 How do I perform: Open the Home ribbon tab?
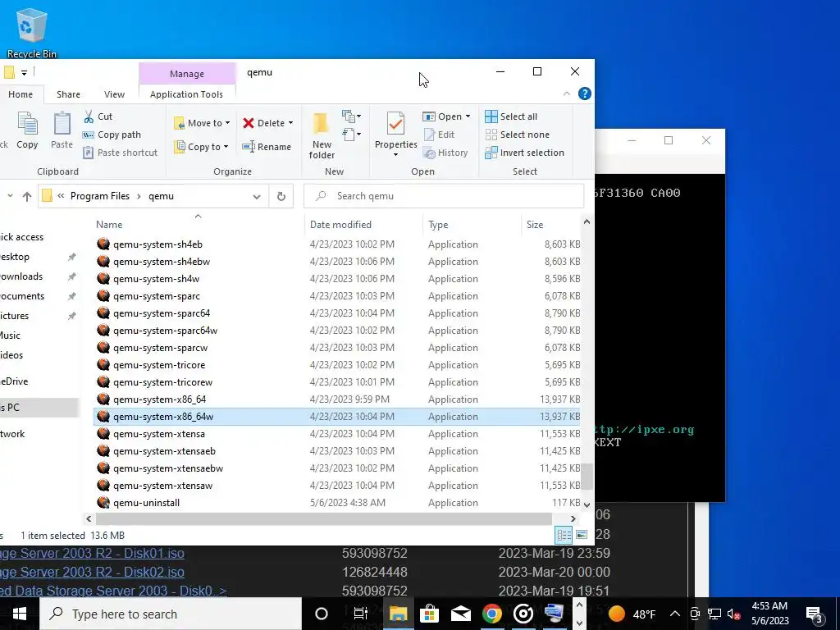coord(21,94)
